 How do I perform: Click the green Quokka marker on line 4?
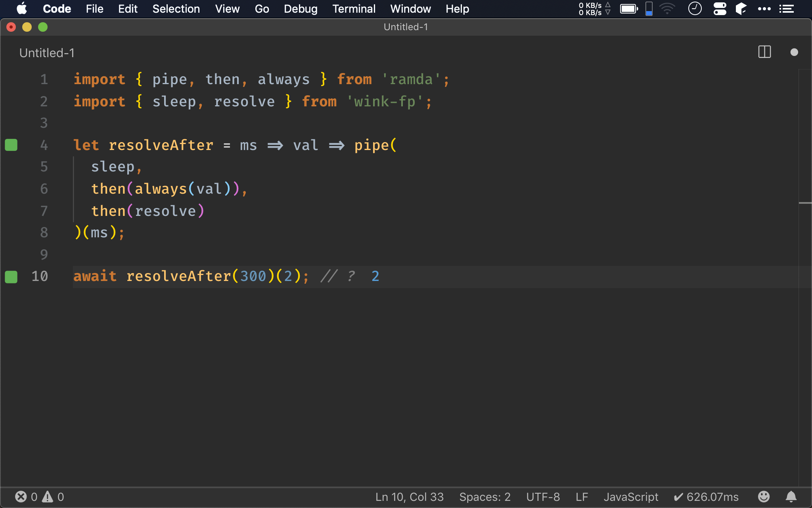click(x=11, y=145)
